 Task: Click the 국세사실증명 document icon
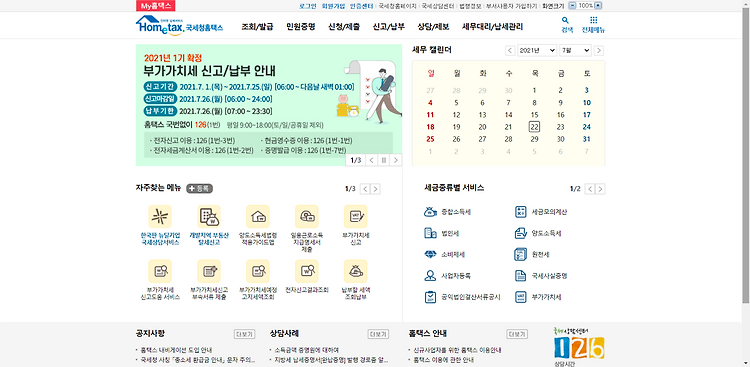[520, 276]
